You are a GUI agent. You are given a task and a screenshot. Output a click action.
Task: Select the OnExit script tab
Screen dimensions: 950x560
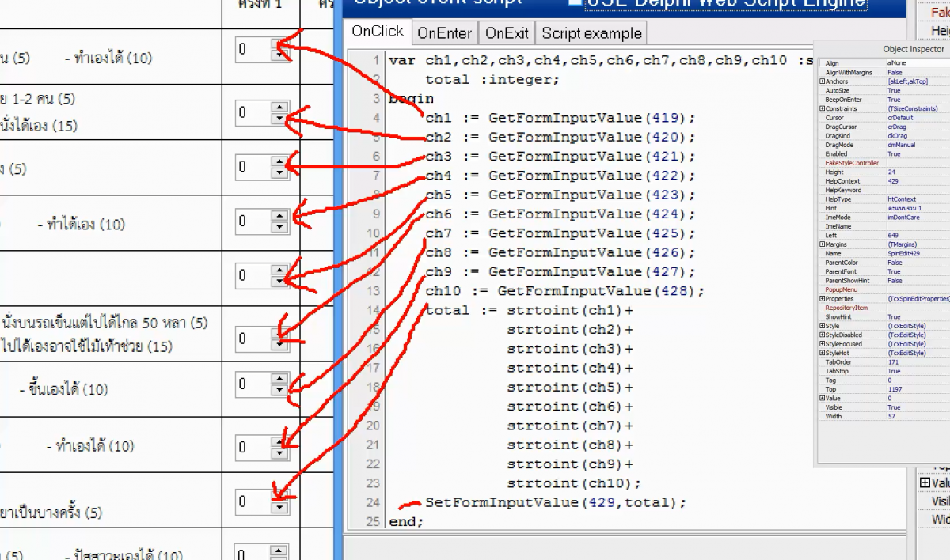507,33
